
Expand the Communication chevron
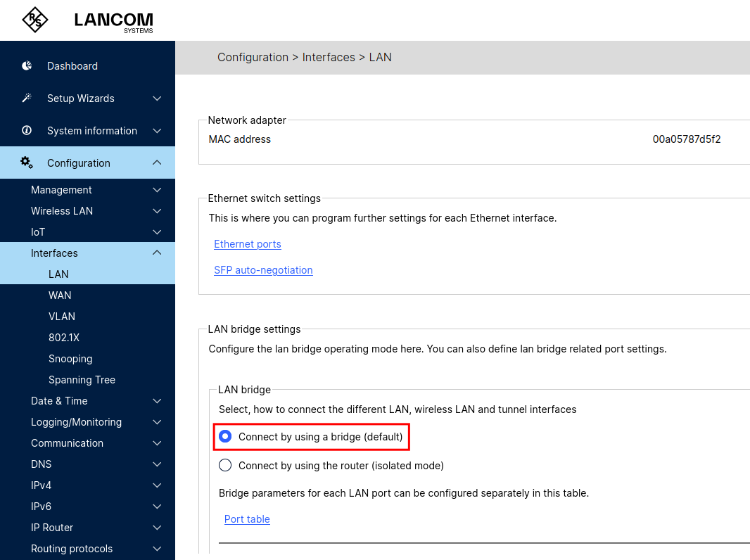[157, 443]
